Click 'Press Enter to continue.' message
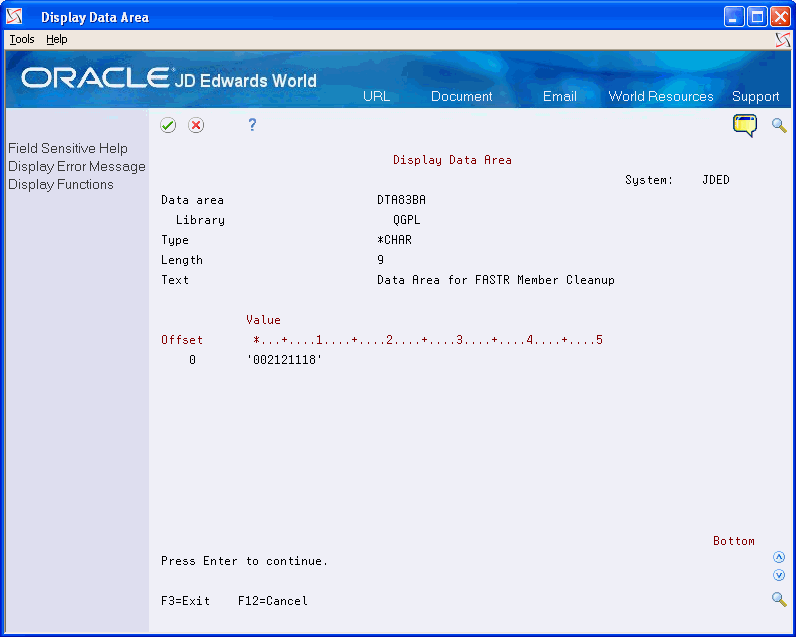 [244, 561]
